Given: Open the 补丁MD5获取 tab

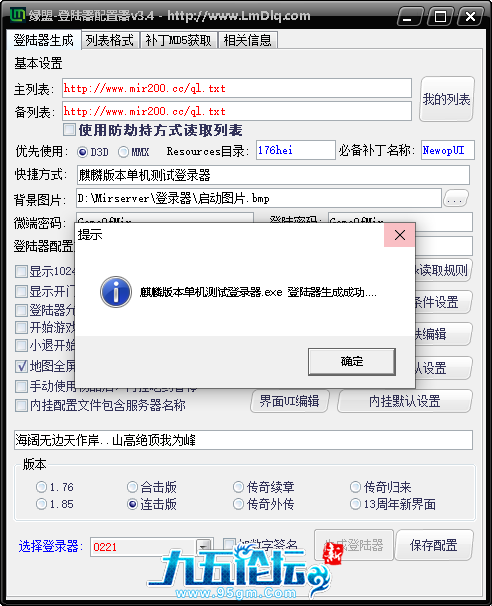Looking at the screenshot, I should pos(179,40).
